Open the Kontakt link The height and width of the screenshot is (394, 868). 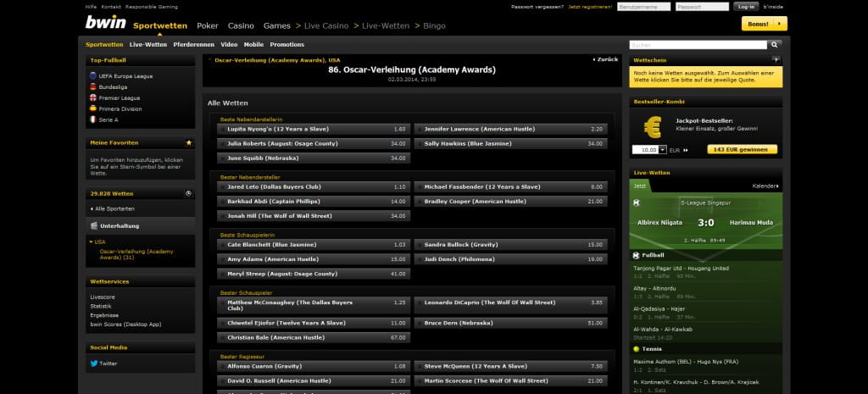[x=111, y=7]
